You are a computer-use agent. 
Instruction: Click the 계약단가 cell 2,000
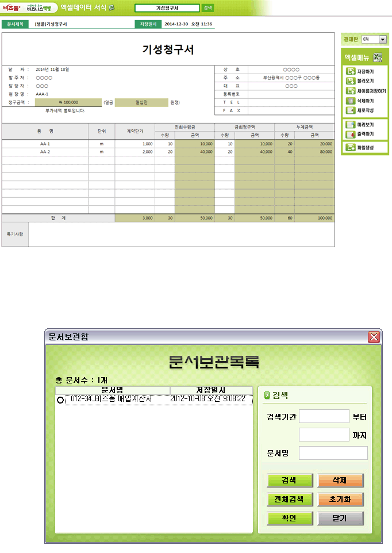[x=134, y=152]
